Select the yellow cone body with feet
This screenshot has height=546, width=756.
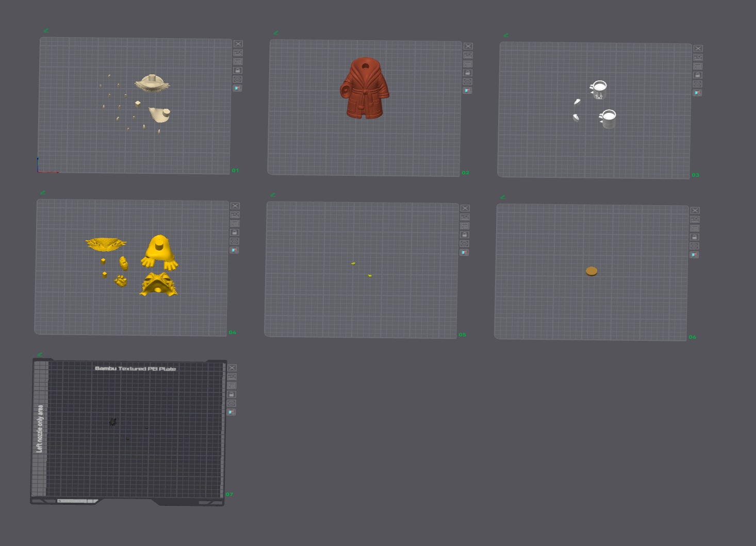point(159,252)
